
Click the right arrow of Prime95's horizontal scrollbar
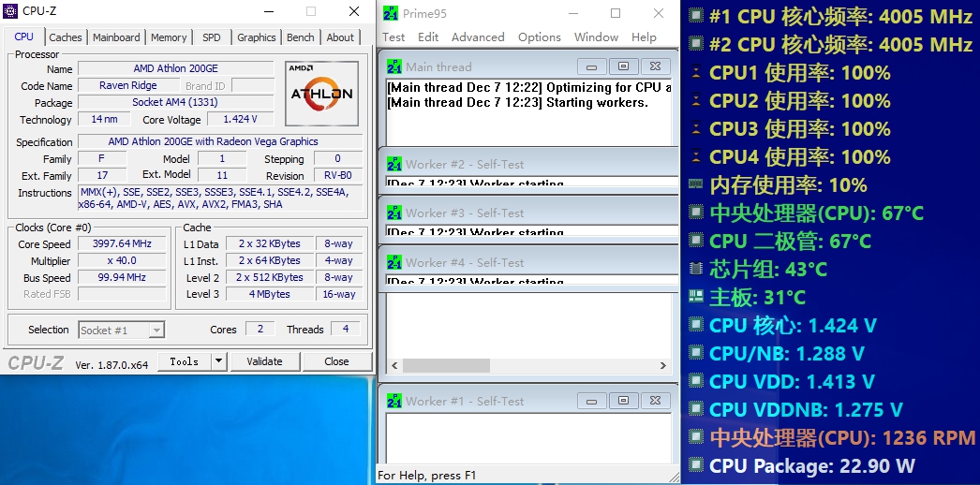(x=666, y=366)
